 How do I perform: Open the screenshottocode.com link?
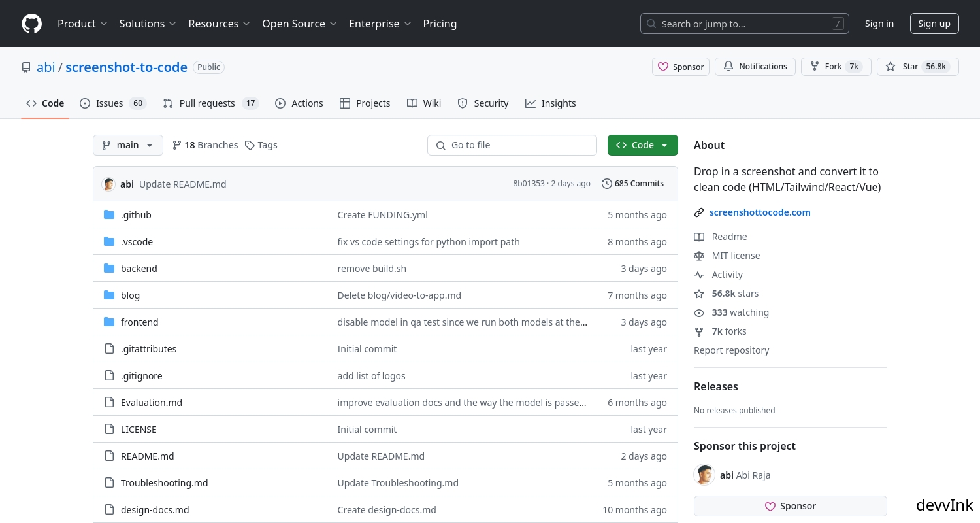click(x=760, y=212)
